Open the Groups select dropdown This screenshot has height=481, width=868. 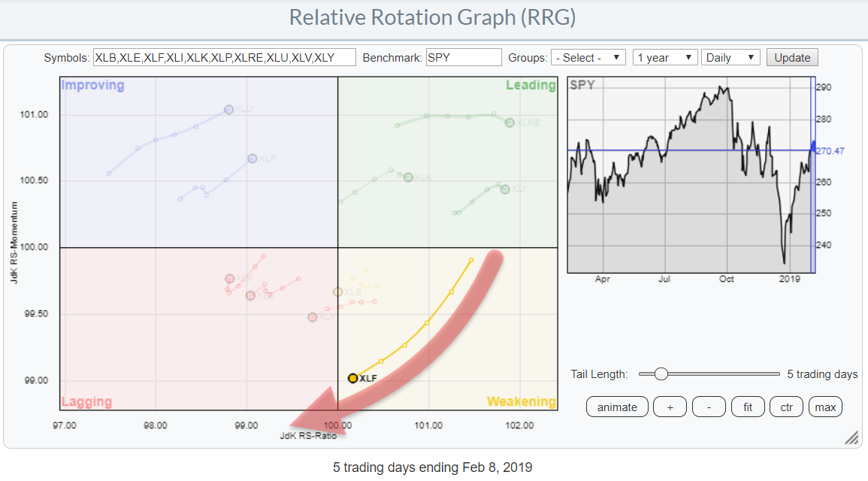[x=588, y=58]
